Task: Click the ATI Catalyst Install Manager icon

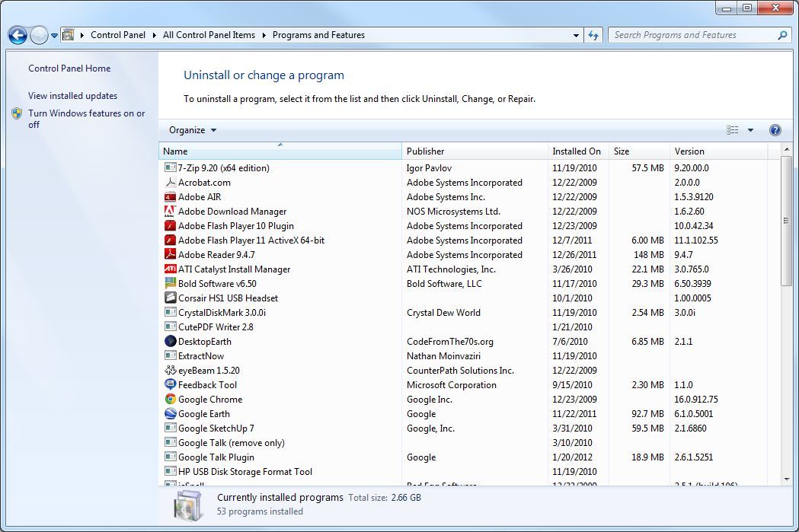Action: coord(171,269)
